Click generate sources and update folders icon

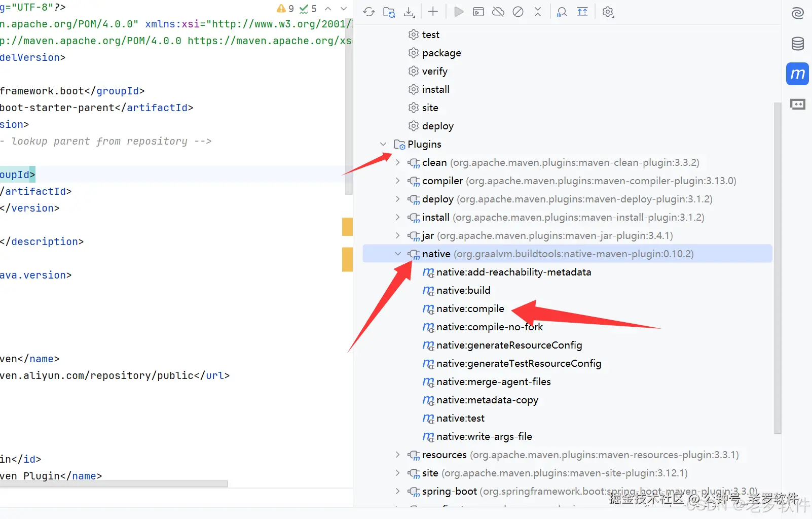[x=389, y=12]
